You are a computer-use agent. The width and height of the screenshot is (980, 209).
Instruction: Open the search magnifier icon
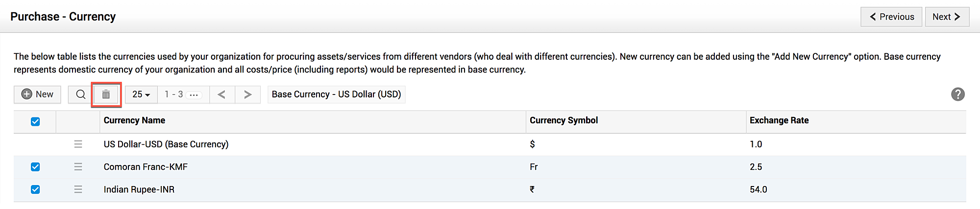[x=81, y=94]
